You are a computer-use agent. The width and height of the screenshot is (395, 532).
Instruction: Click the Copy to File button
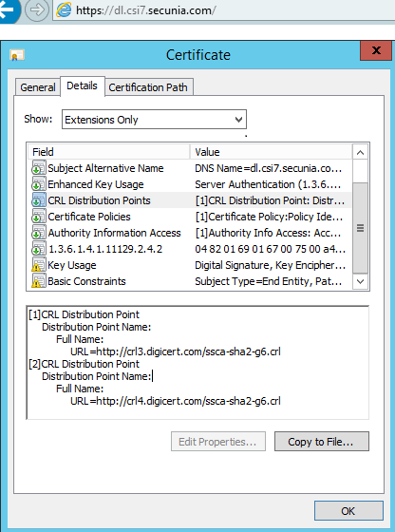coord(322,442)
